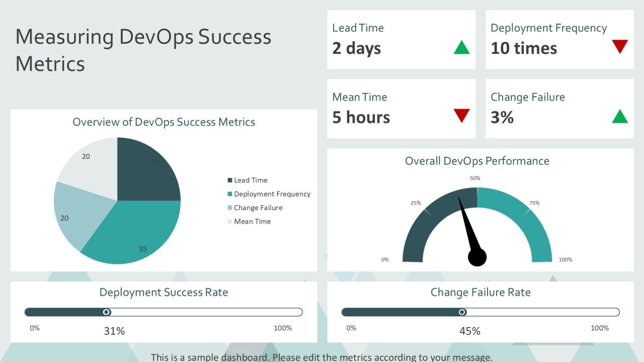Click the empty track of Deployment Success Rate bar

[206, 312]
